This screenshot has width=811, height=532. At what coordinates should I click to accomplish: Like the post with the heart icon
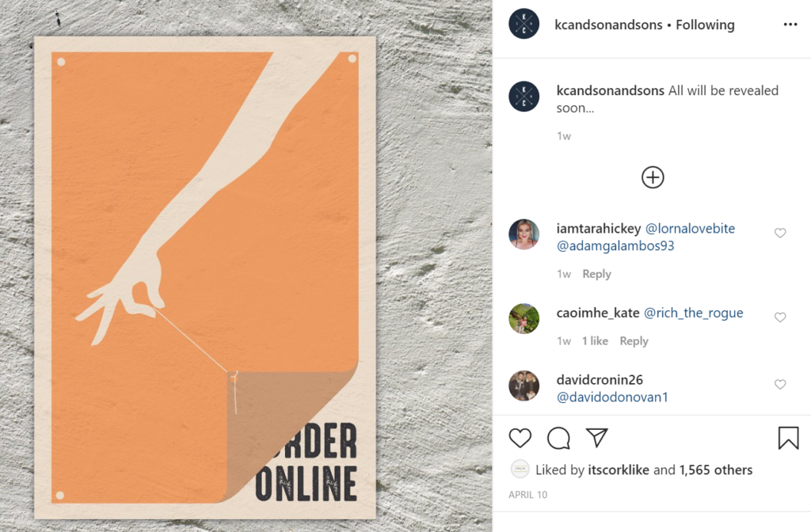point(520,438)
